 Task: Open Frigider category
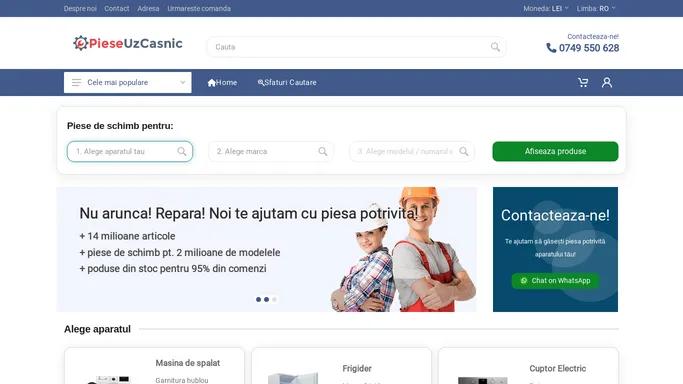click(x=357, y=368)
